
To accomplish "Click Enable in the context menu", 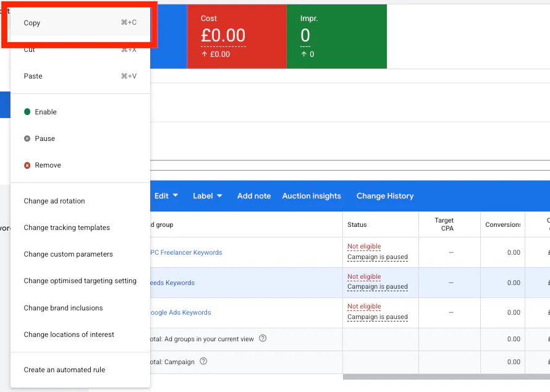I will (x=80, y=112).
